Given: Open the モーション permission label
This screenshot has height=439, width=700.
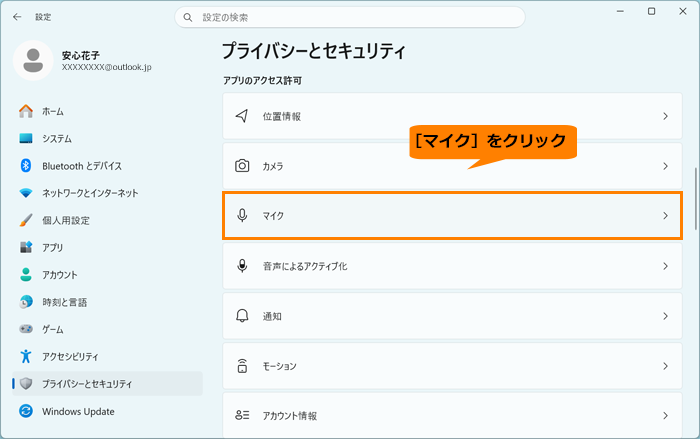Looking at the screenshot, I should tap(279, 366).
